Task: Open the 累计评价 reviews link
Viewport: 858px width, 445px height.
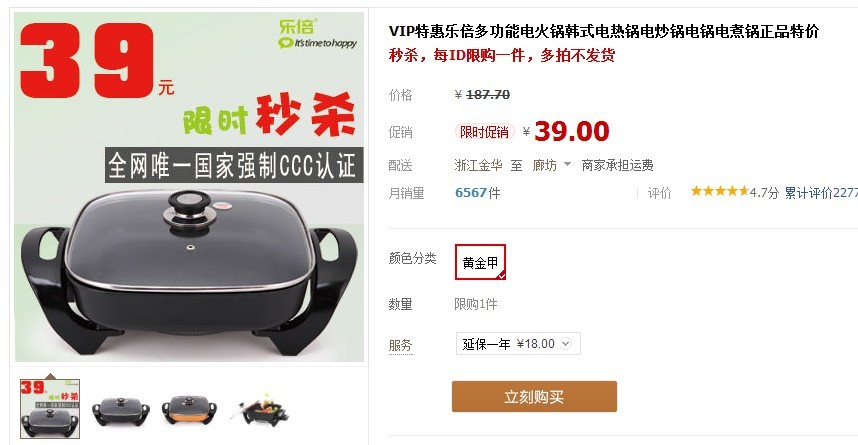Action: pos(821,193)
